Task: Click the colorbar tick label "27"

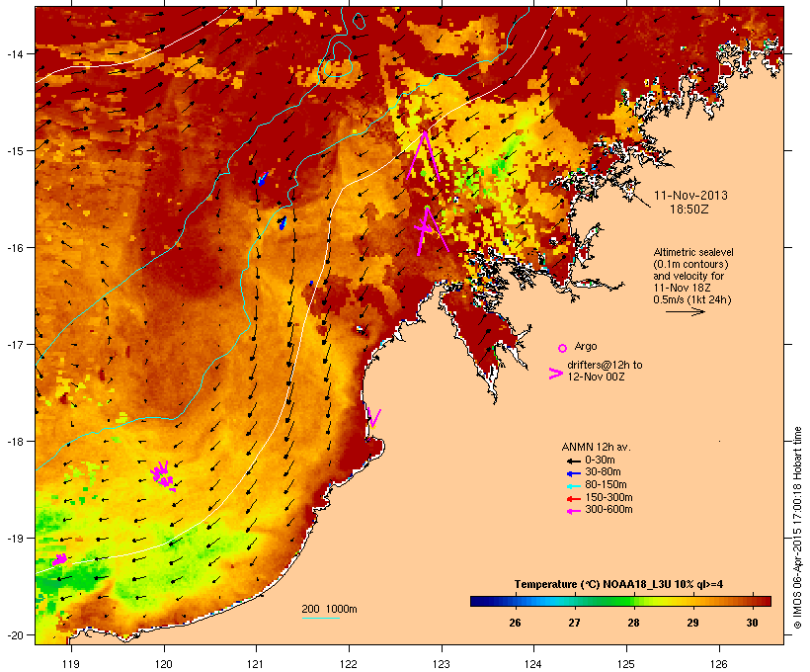Action: 574,623
